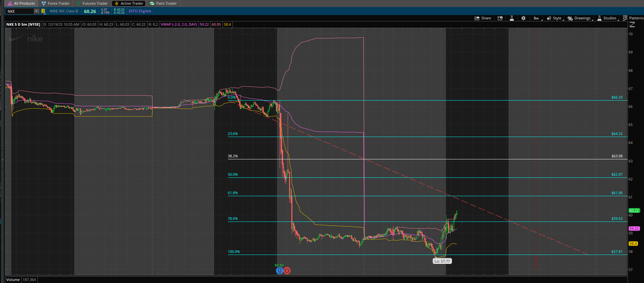Click the $0.53 earnings estimate label
The image size is (644, 283).
coord(279,265)
